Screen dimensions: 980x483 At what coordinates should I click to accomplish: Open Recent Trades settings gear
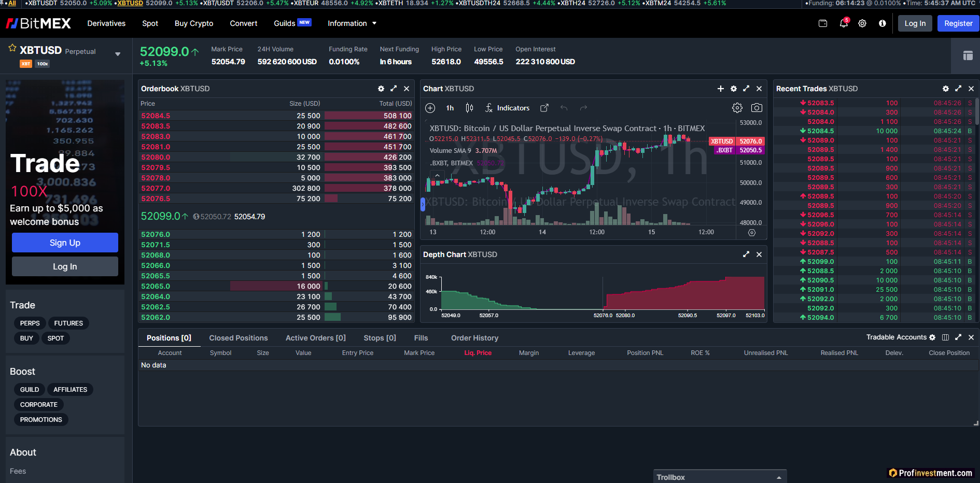[946, 89]
